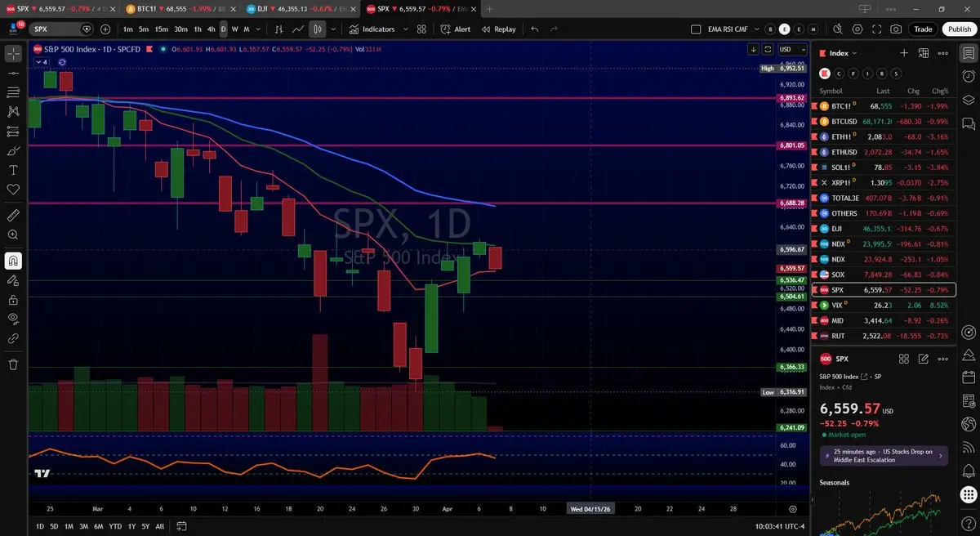Screen dimensions: 980x536
Task: Click the Trade button
Action: click(x=923, y=29)
